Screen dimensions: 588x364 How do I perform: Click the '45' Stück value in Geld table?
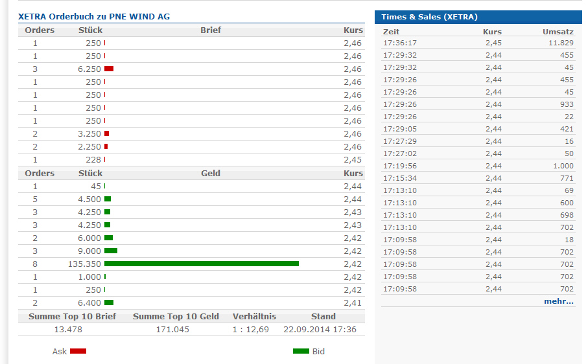96,186
